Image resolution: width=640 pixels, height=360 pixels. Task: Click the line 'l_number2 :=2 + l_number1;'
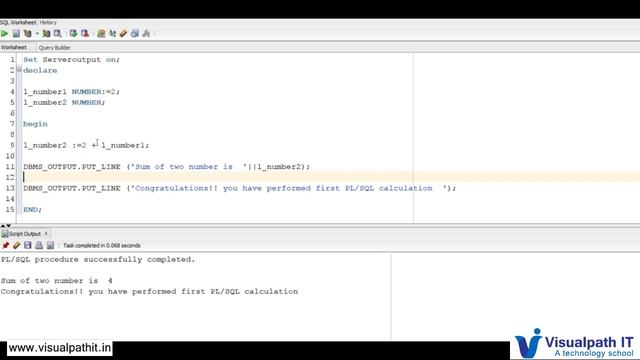[x=86, y=145]
